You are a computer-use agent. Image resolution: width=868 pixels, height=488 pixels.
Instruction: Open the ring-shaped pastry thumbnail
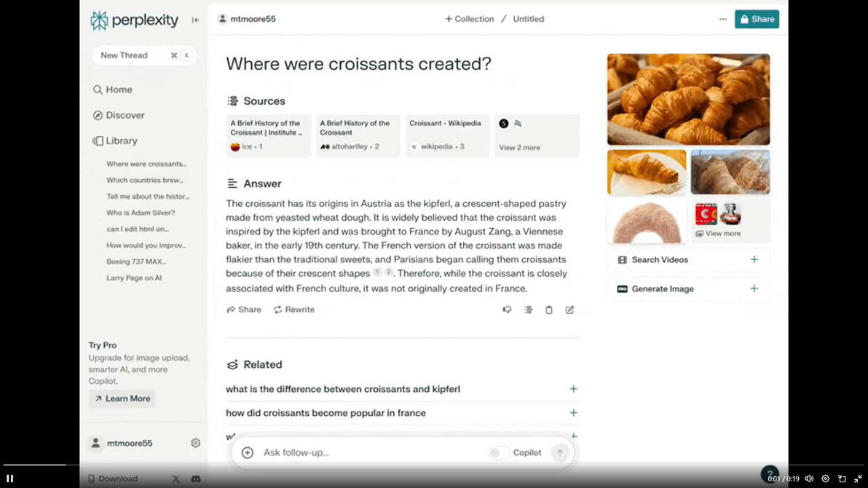[647, 221]
